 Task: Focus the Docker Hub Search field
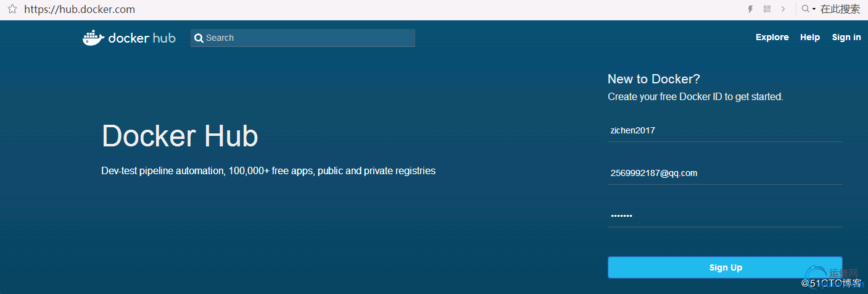pyautogui.click(x=302, y=38)
